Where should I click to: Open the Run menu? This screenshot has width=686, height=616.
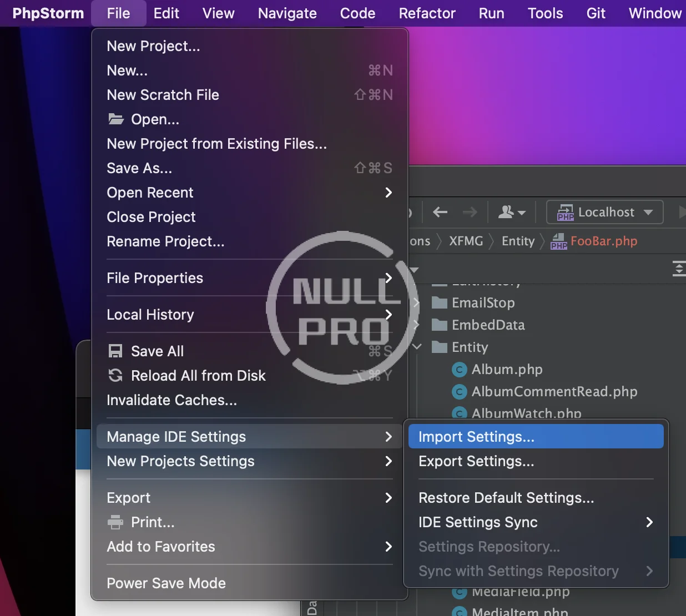(491, 13)
